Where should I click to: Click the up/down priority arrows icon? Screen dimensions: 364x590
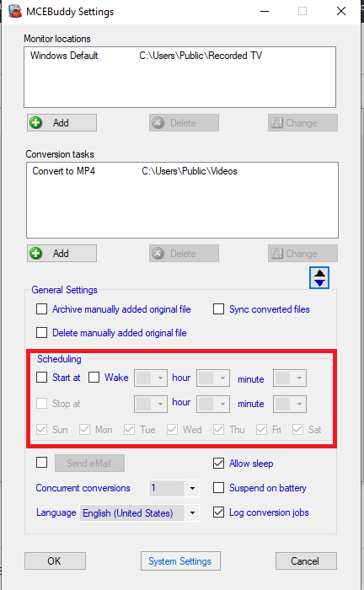click(x=319, y=277)
